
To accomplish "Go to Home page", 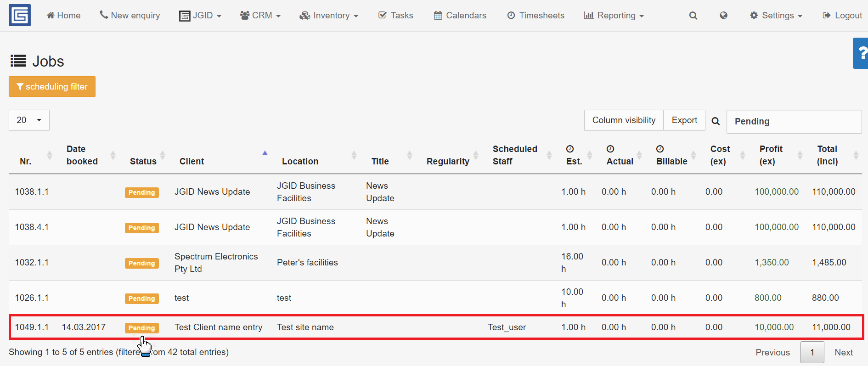I will [x=63, y=16].
